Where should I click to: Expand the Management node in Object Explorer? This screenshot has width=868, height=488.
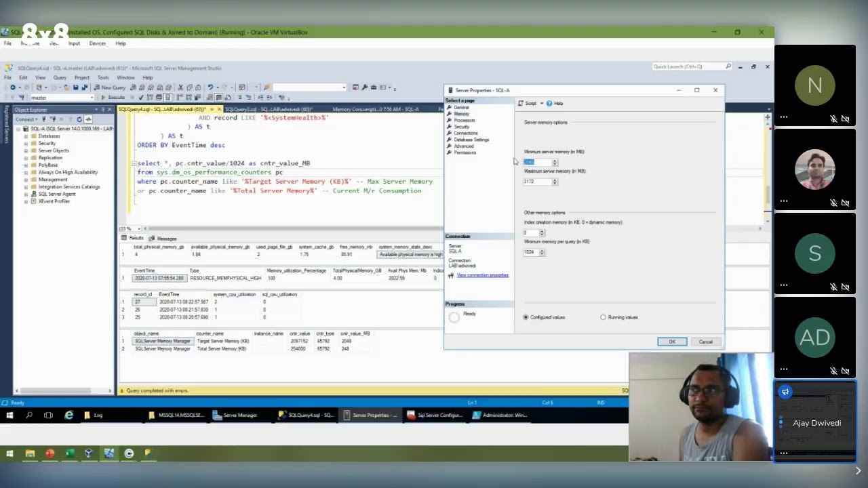coord(26,180)
